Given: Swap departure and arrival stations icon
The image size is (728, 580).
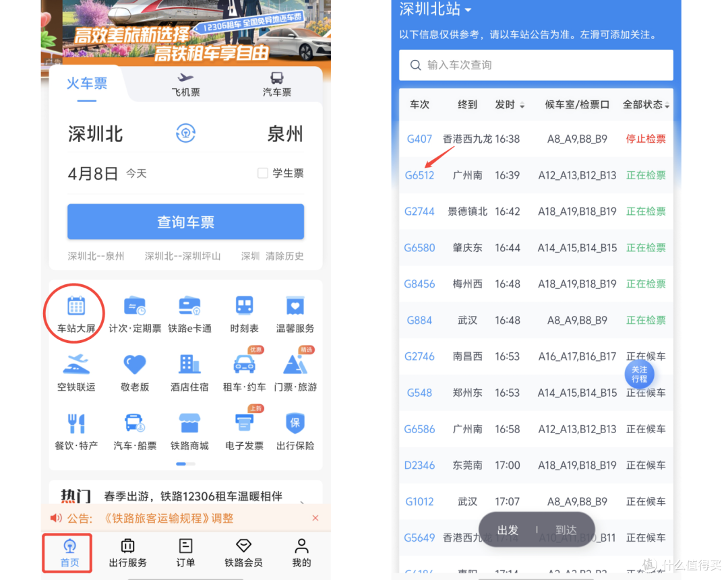Looking at the screenshot, I should click(186, 133).
